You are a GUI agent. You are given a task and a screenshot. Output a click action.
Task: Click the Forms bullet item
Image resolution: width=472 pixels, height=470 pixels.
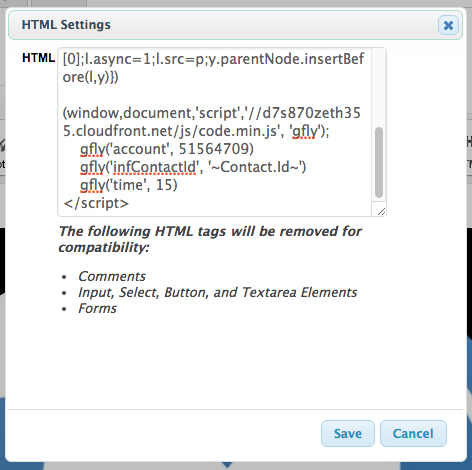97,308
